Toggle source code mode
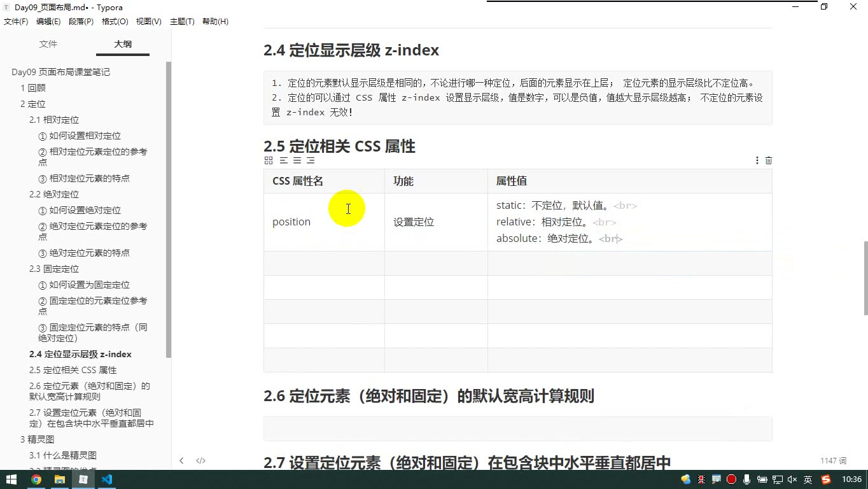Viewport: 868px width, 489px height. (200, 460)
